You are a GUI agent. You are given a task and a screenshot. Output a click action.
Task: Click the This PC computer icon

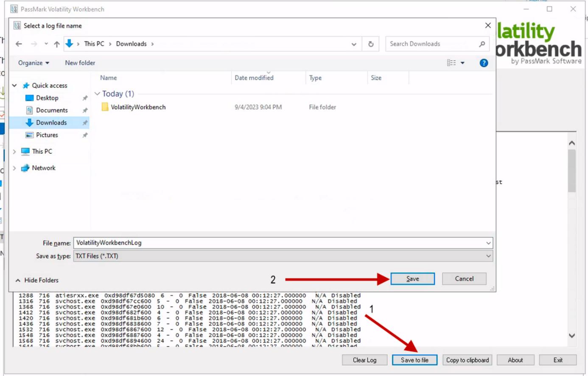25,151
